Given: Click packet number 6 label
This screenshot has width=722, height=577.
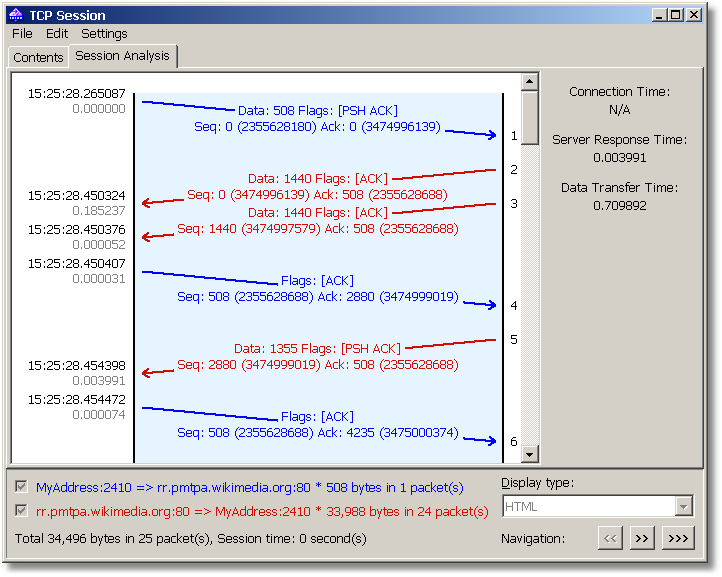Looking at the screenshot, I should click(x=514, y=442).
